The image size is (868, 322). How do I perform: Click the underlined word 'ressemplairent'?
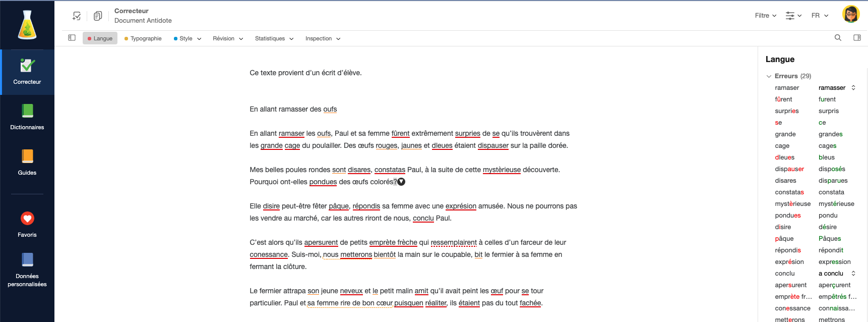(x=454, y=243)
